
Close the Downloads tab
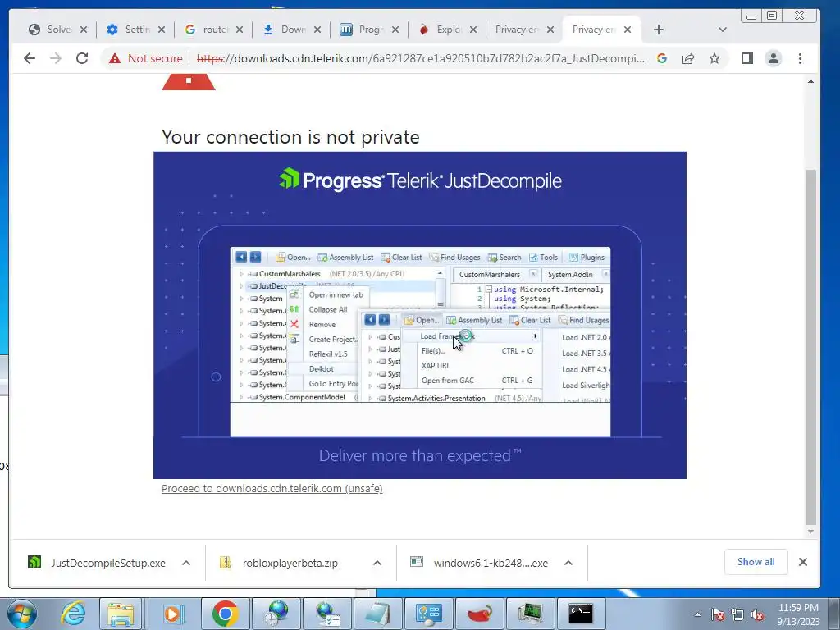click(317, 30)
